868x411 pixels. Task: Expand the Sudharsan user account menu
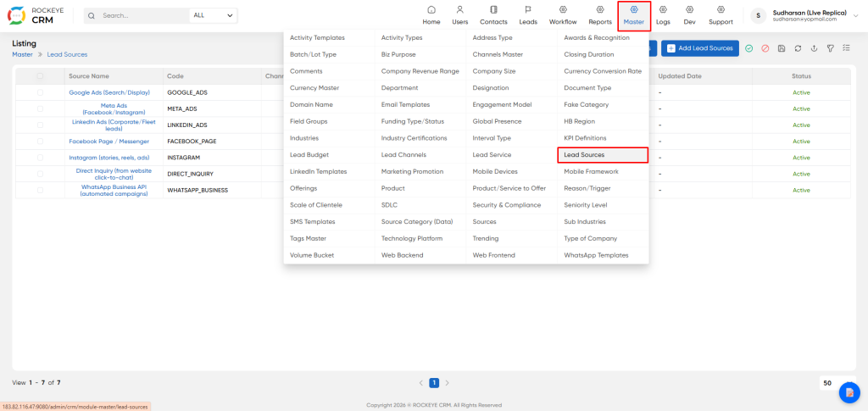[x=856, y=16]
